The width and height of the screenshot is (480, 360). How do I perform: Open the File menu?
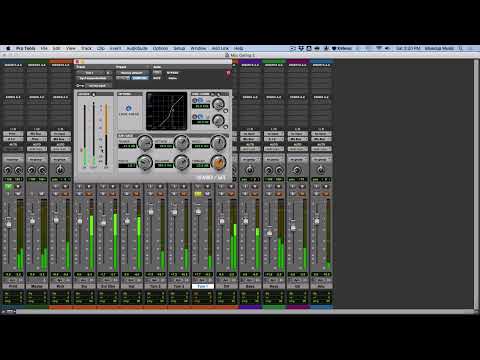(44, 48)
